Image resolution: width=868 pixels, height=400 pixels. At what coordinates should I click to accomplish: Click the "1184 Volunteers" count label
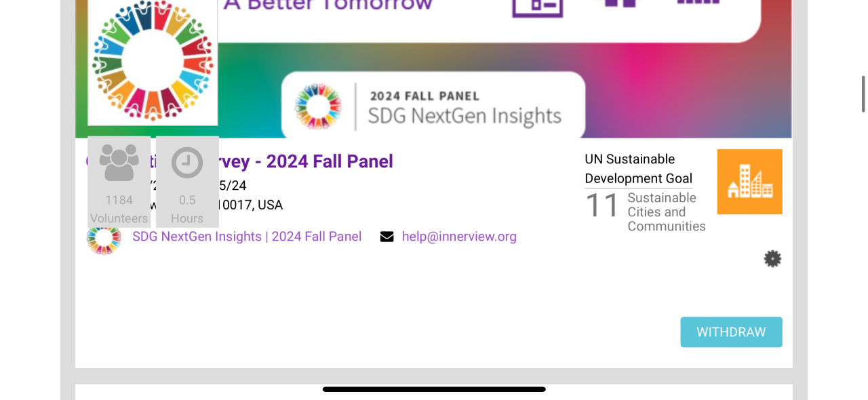pos(119,209)
